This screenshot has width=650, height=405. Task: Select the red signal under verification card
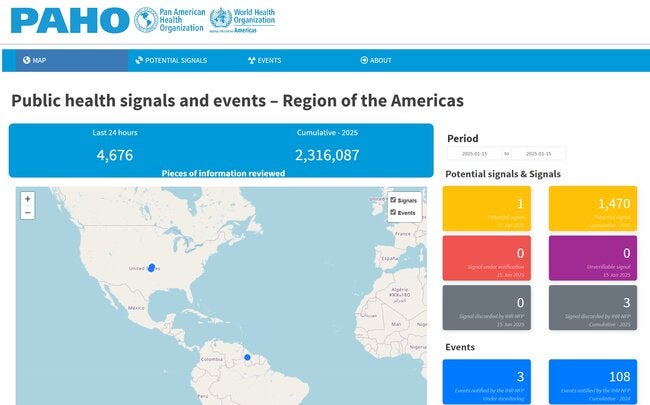pos(487,258)
